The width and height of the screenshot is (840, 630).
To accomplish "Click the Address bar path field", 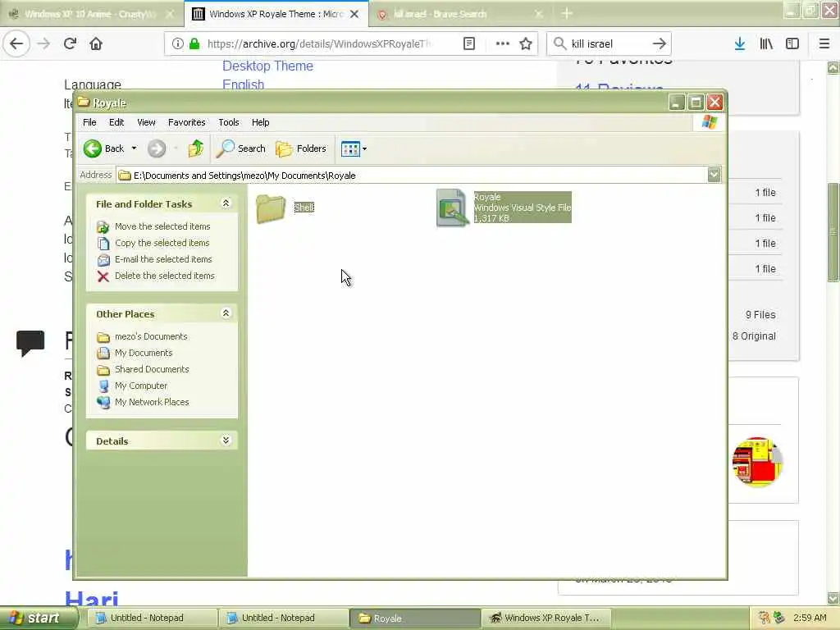I will 412,176.
